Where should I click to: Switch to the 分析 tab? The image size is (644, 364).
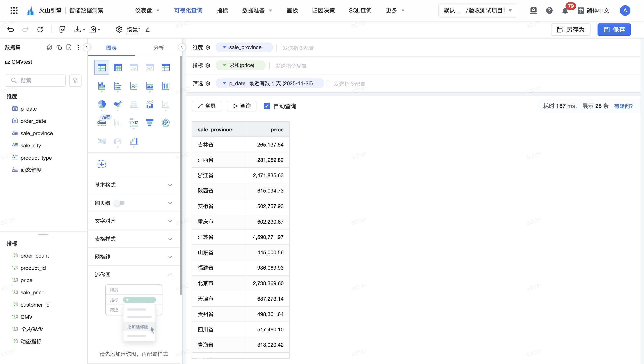pyautogui.click(x=158, y=48)
